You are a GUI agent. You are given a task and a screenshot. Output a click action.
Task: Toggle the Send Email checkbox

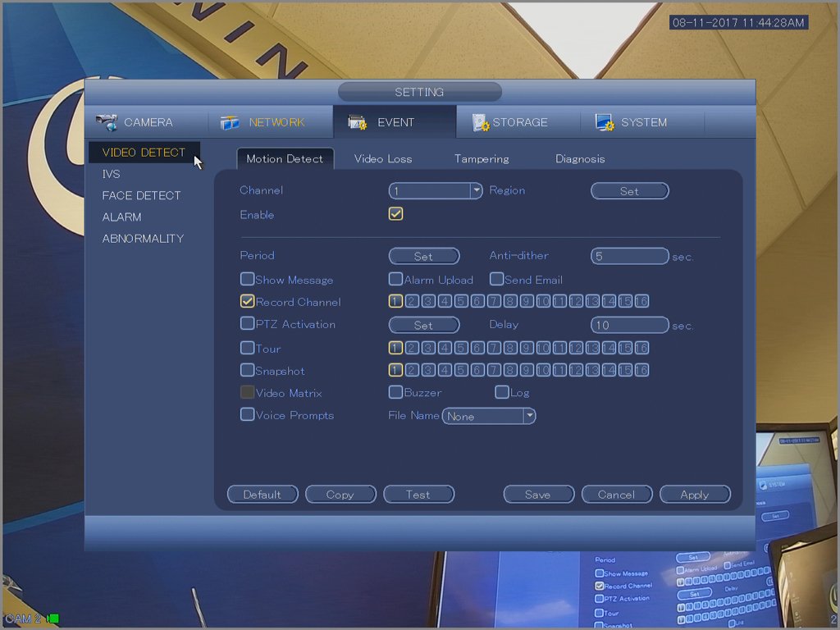497,280
